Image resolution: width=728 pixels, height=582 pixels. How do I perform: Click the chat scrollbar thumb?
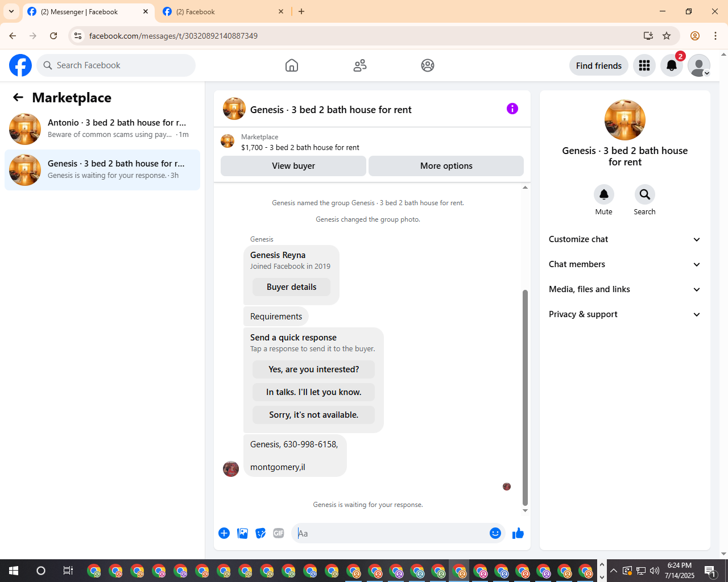coord(525,397)
